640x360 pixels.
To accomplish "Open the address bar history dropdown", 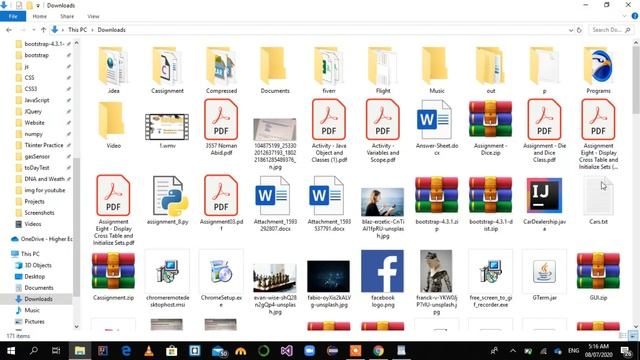I will pos(571,30).
